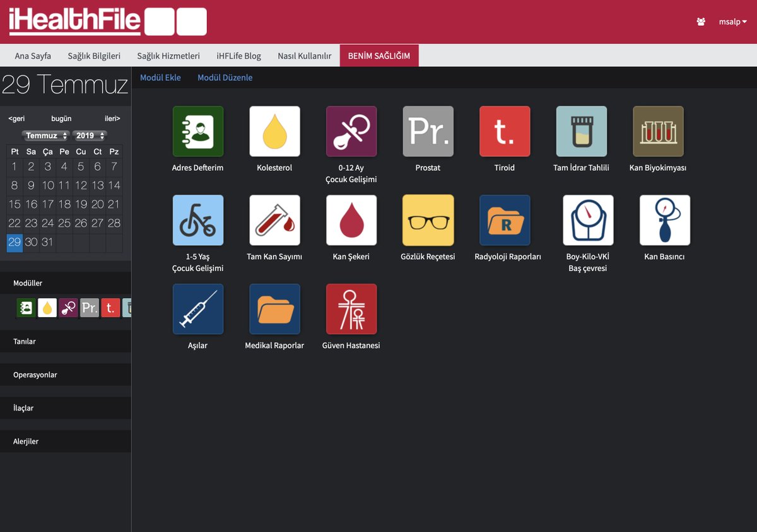Click the Pr. icon in sidebar Modüller
Image resolution: width=757 pixels, height=532 pixels.
click(90, 308)
